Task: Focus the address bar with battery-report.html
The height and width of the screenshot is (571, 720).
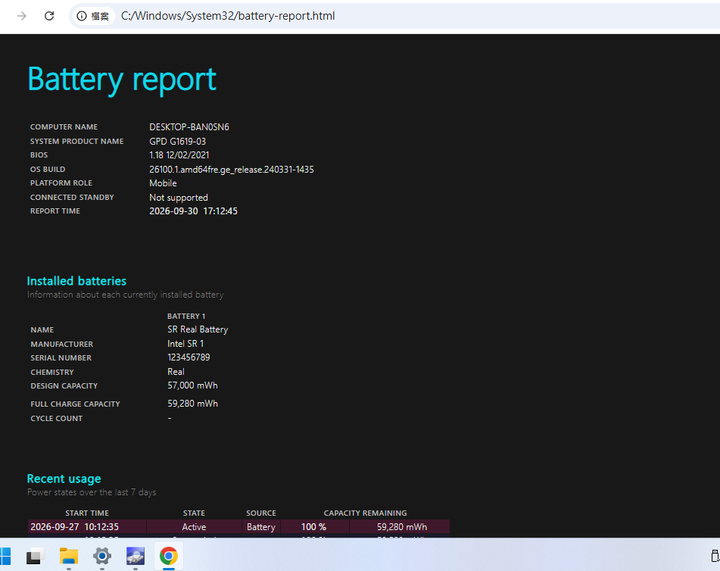Action: pos(228,16)
